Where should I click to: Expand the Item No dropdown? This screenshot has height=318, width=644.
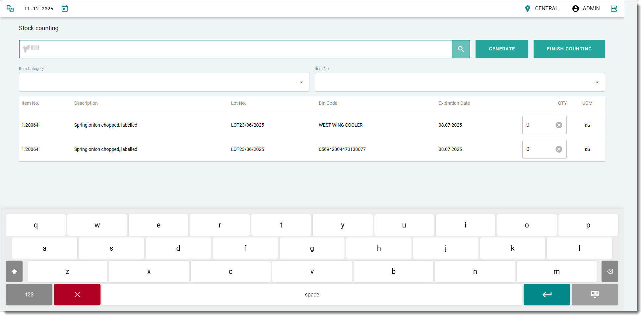point(597,82)
